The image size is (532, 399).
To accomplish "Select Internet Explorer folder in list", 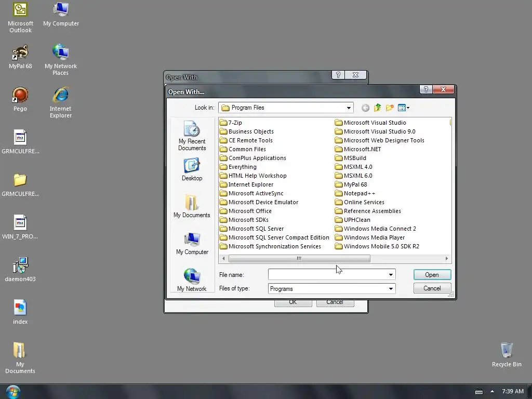I will pyautogui.click(x=247, y=184).
